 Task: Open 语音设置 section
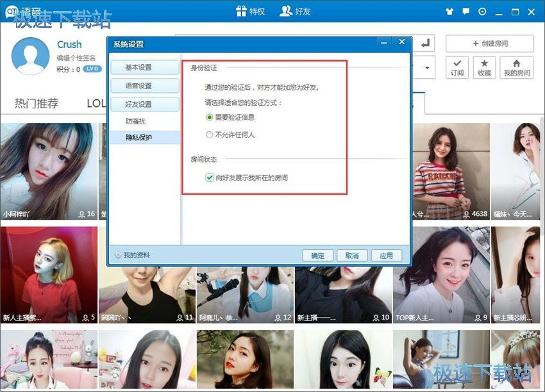(145, 86)
